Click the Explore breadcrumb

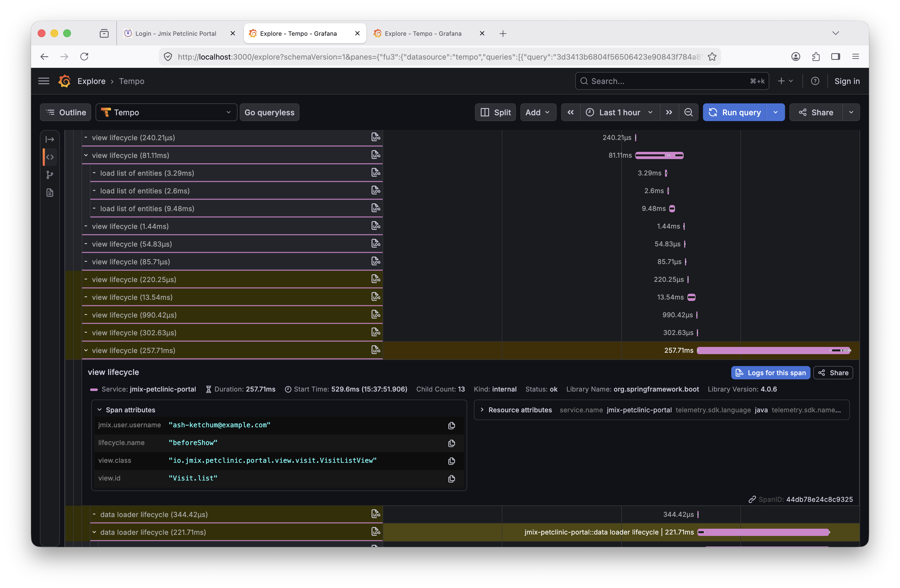click(x=91, y=81)
